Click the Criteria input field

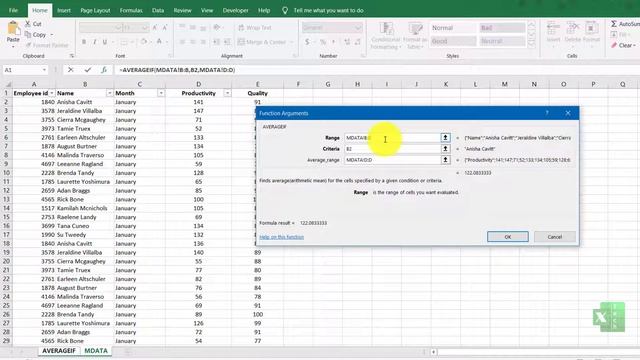coord(392,149)
